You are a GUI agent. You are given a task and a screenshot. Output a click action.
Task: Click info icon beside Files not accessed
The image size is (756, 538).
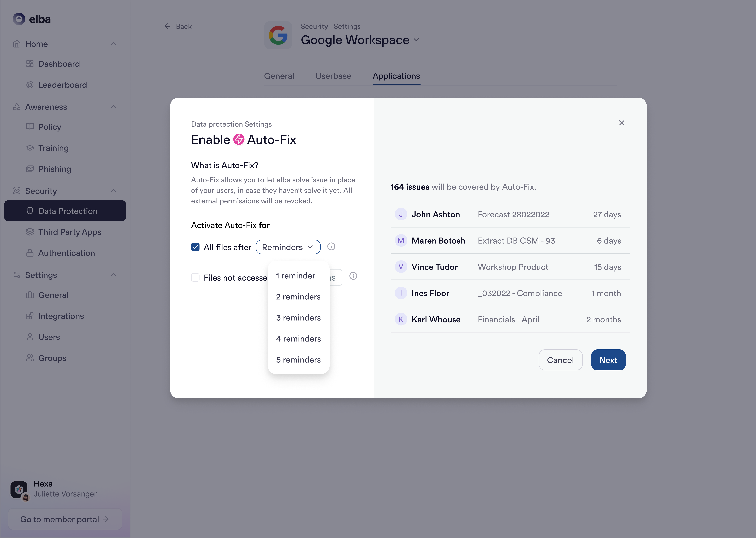(x=353, y=276)
